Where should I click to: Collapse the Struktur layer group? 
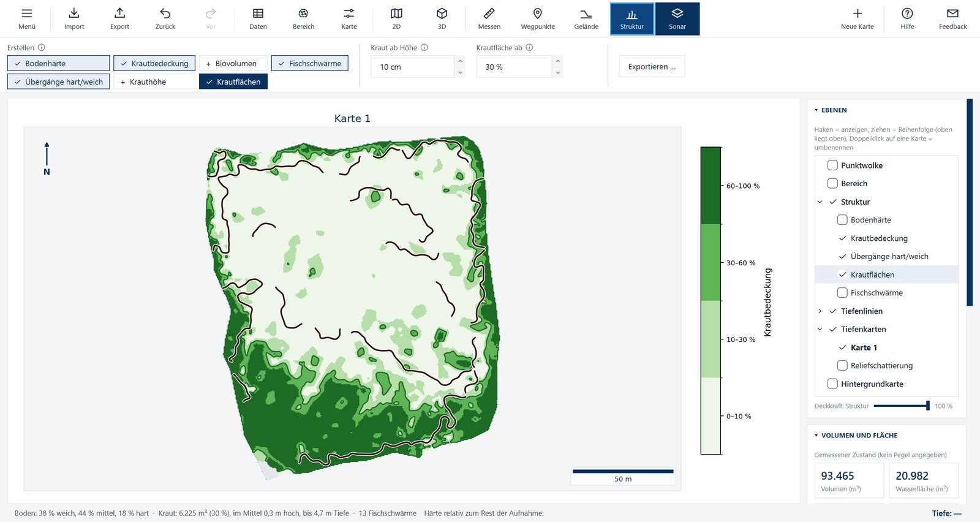[820, 202]
